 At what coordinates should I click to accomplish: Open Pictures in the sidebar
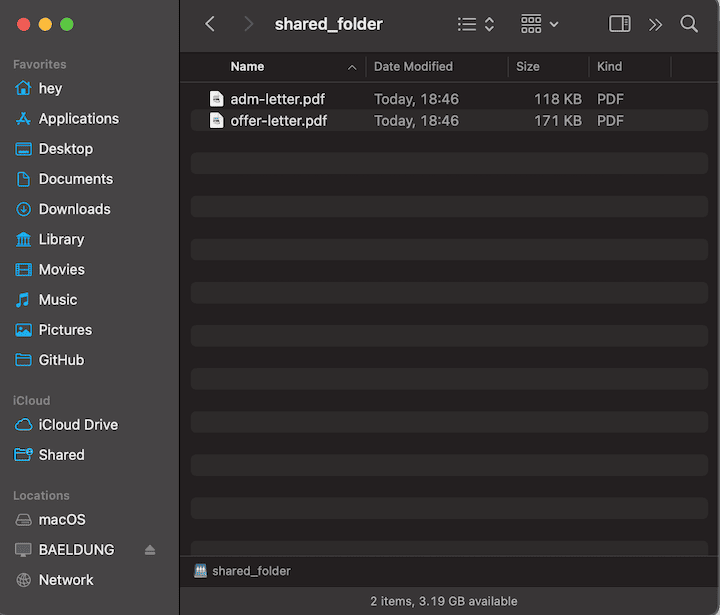(65, 330)
